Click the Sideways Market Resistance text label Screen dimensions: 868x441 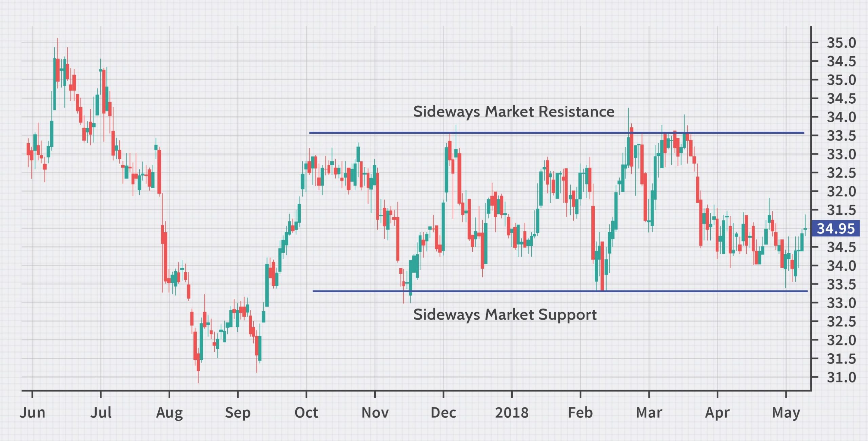coord(514,112)
